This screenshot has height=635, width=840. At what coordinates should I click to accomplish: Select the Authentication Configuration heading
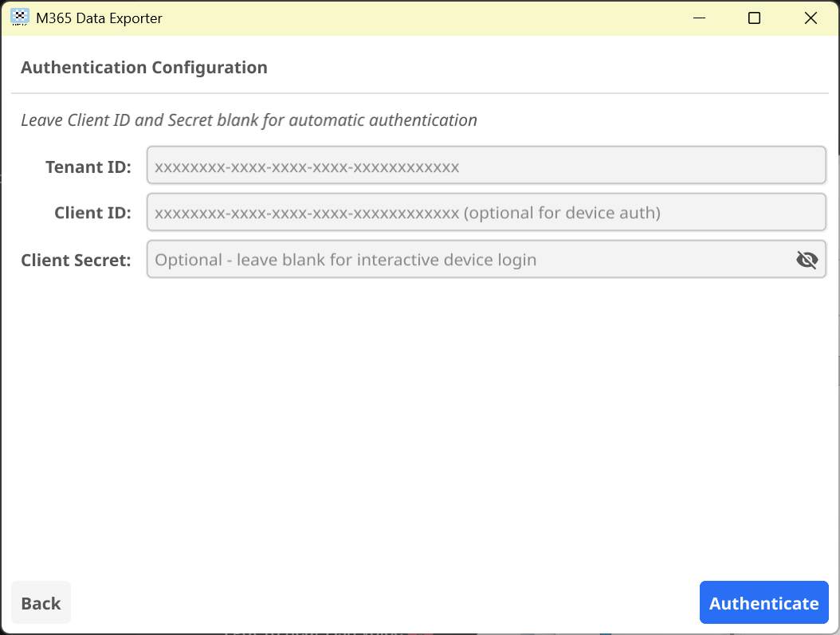pyautogui.click(x=144, y=67)
